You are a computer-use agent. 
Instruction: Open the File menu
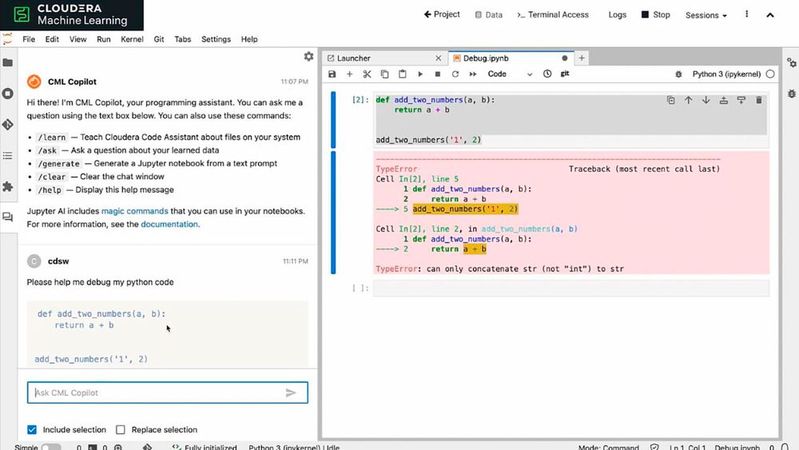click(x=29, y=39)
